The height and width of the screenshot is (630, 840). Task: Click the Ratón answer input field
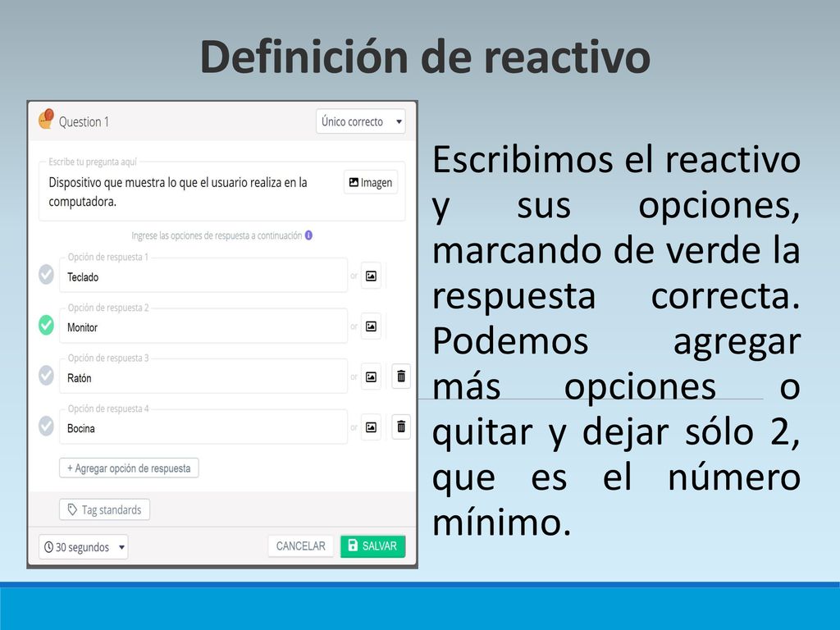[203, 376]
